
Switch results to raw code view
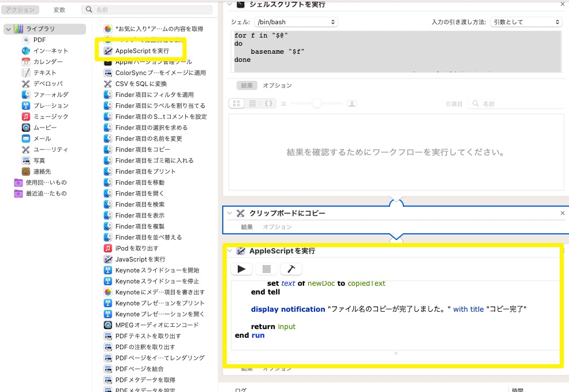coord(268,103)
